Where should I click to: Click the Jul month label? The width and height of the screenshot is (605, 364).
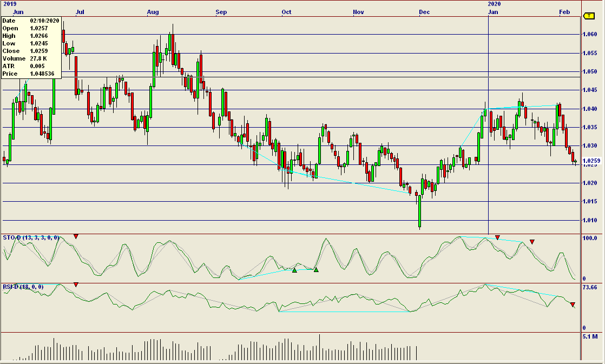(80, 12)
